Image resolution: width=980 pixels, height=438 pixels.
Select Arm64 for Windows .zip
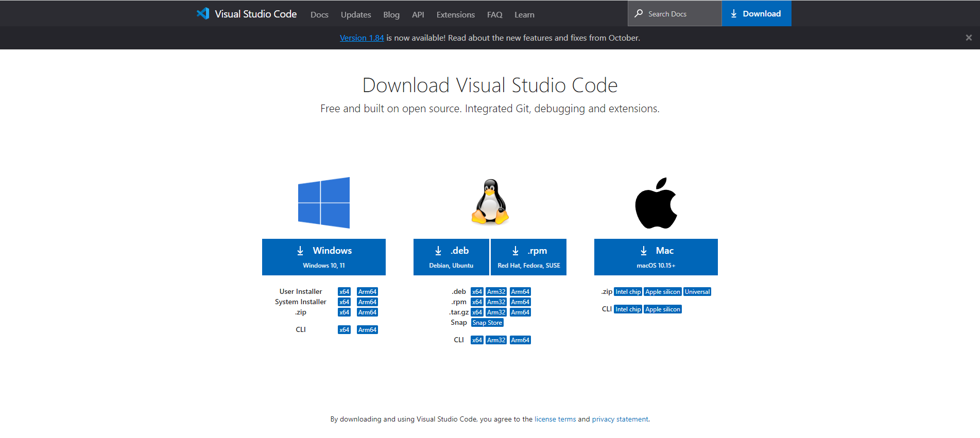coord(368,312)
